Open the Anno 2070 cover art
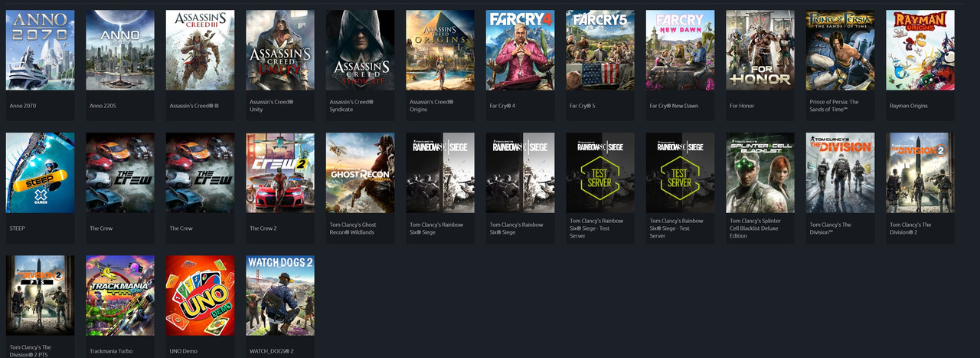 (x=41, y=50)
